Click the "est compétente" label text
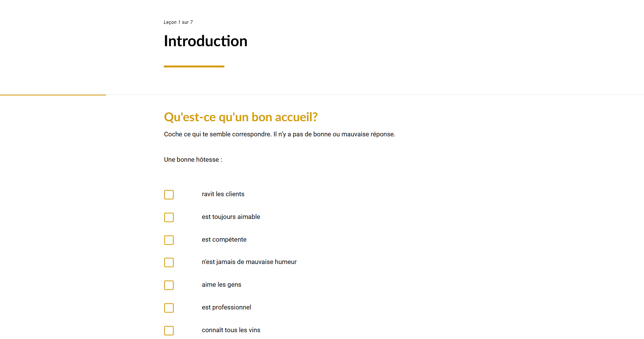This screenshot has width=644, height=339. 224,239
